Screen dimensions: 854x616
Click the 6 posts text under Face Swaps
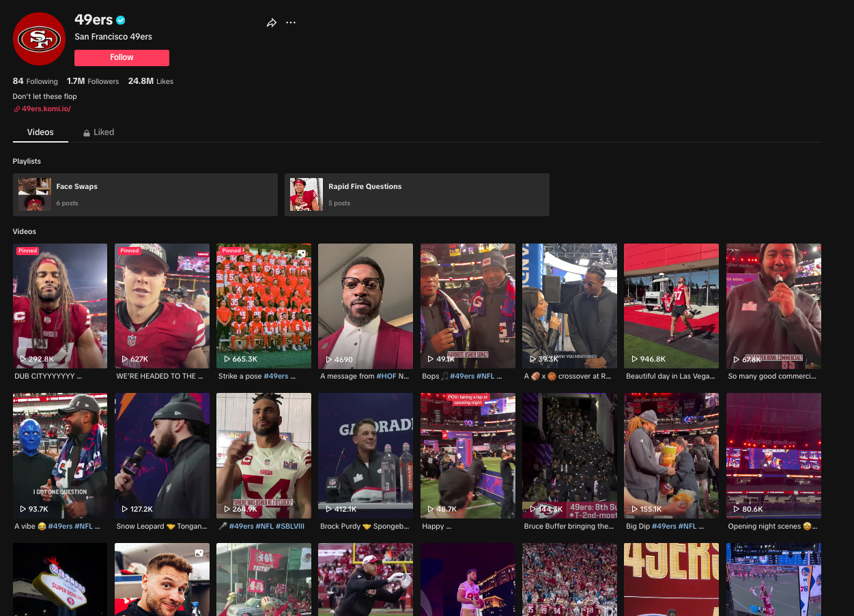point(67,203)
